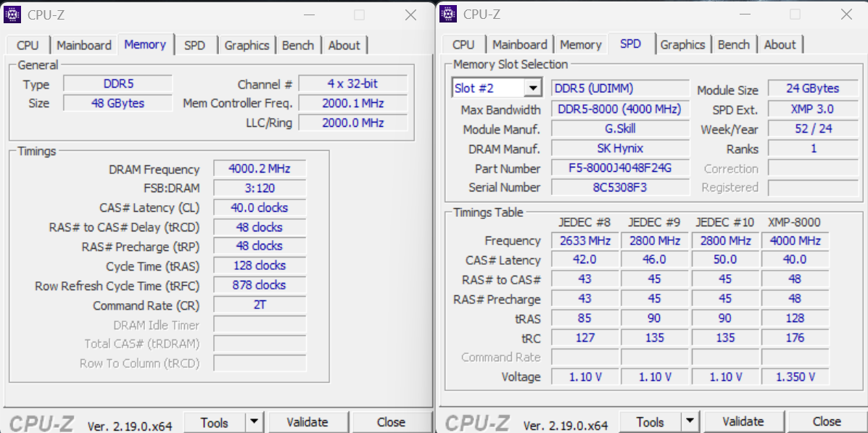Open Bench tab in left window

tap(298, 46)
